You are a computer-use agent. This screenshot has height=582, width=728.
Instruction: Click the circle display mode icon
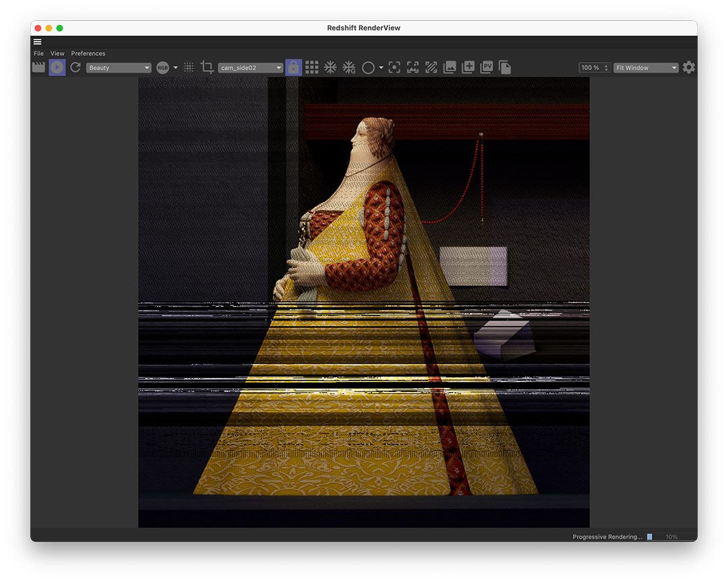[368, 68]
